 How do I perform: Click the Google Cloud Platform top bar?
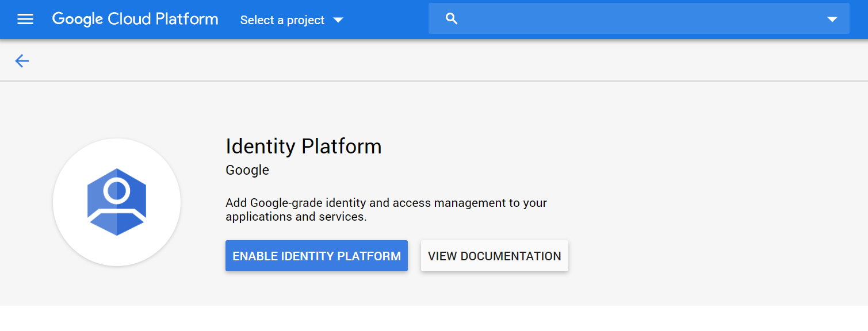click(x=403, y=19)
